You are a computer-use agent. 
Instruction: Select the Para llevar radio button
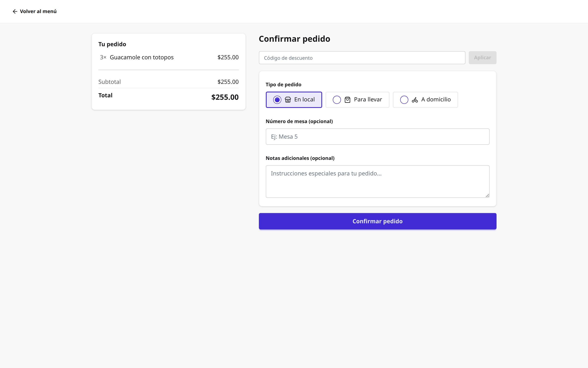(337, 100)
